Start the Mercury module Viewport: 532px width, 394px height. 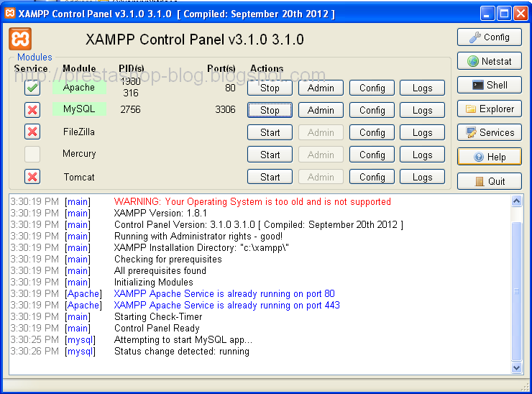[x=270, y=155]
